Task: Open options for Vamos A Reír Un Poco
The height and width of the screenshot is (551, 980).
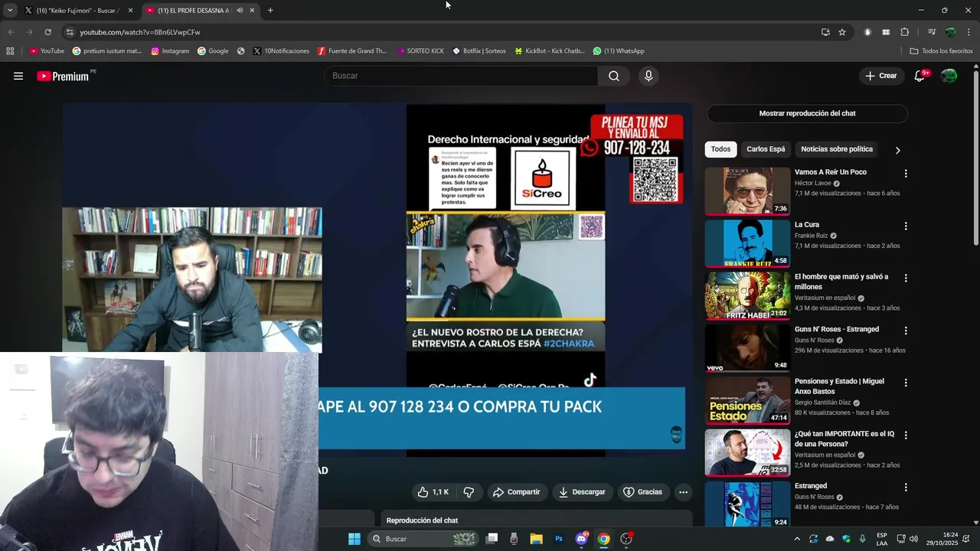Action: [x=906, y=174]
